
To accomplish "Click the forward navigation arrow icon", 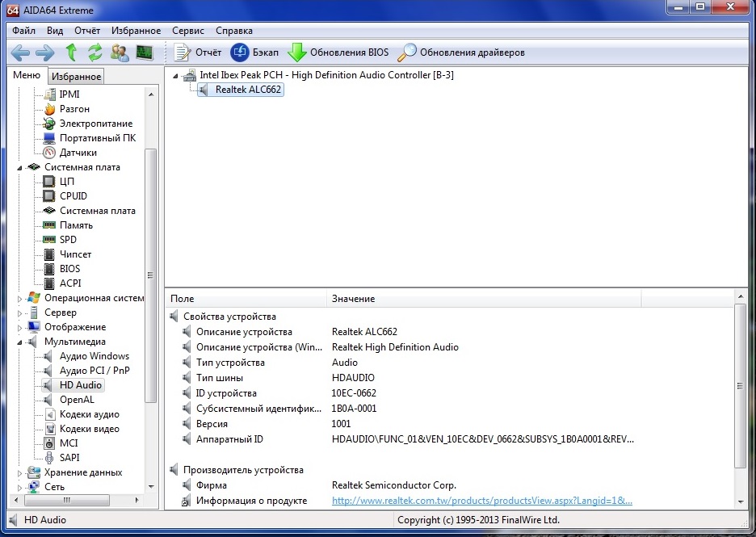I will coord(45,53).
